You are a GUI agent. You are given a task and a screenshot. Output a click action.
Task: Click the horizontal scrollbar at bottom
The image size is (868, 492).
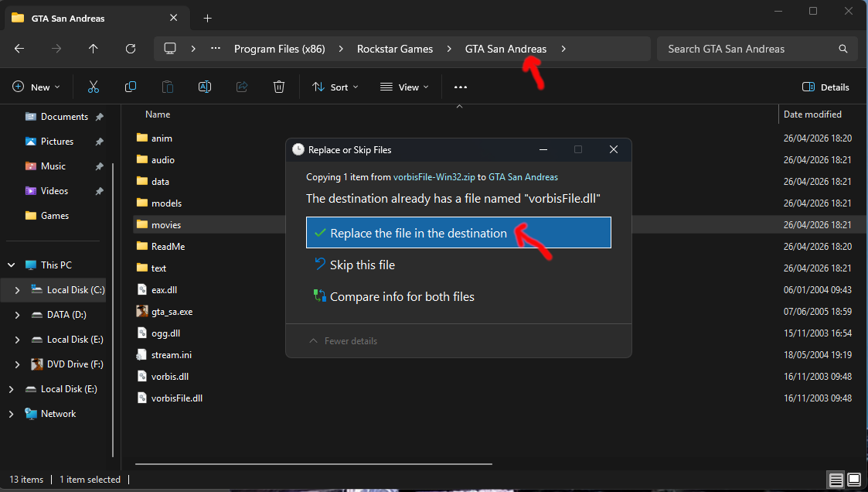point(313,463)
